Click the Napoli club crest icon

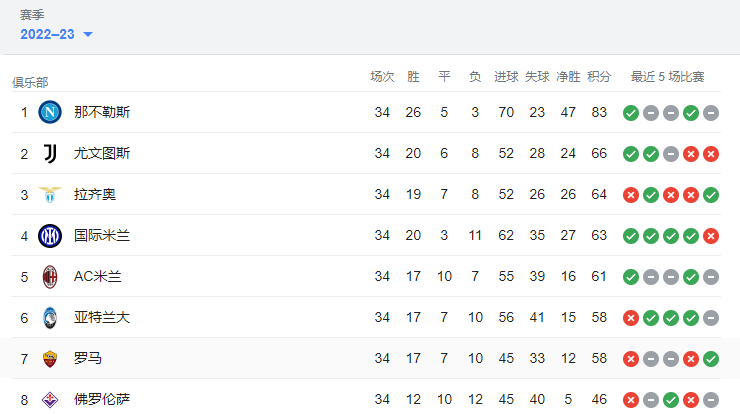(x=50, y=112)
